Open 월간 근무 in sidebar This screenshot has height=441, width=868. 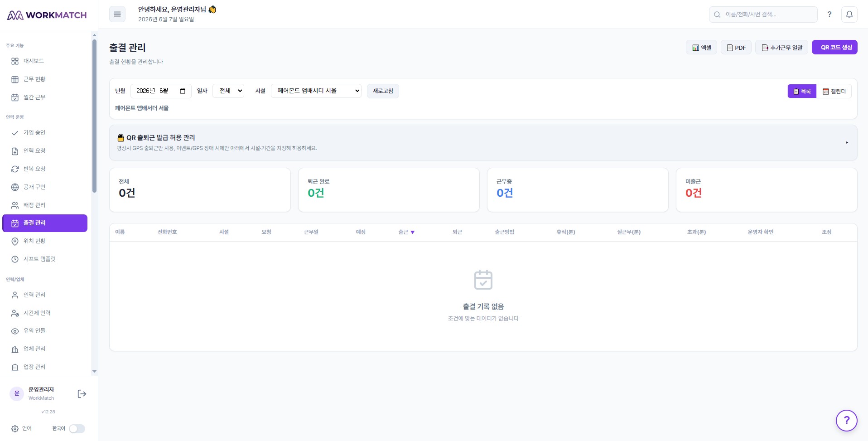coord(45,97)
